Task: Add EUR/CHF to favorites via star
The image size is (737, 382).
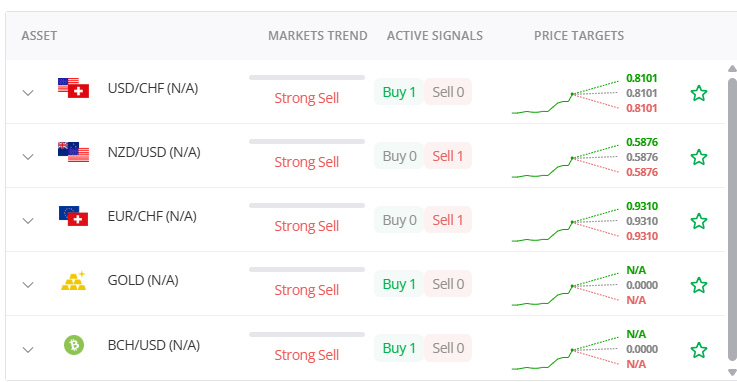Action: point(699,221)
